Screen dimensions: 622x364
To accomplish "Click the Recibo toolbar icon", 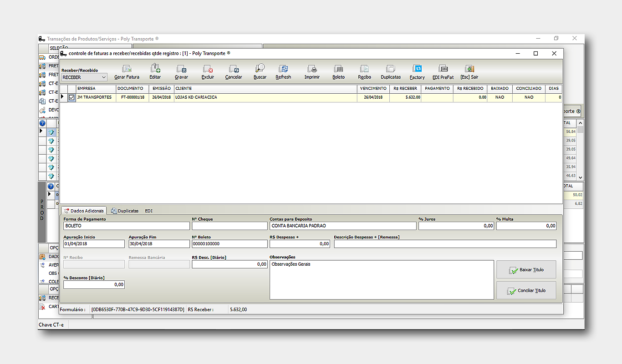I will pyautogui.click(x=364, y=69).
